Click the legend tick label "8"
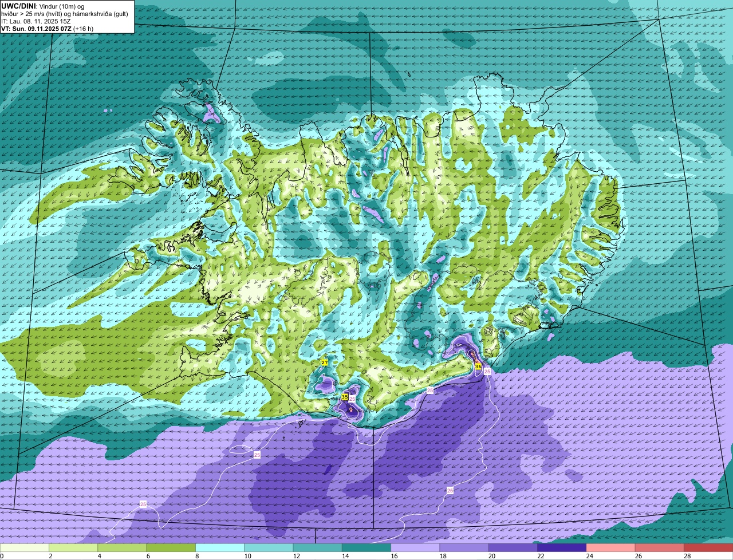Image resolution: width=733 pixels, height=560 pixels. click(197, 556)
